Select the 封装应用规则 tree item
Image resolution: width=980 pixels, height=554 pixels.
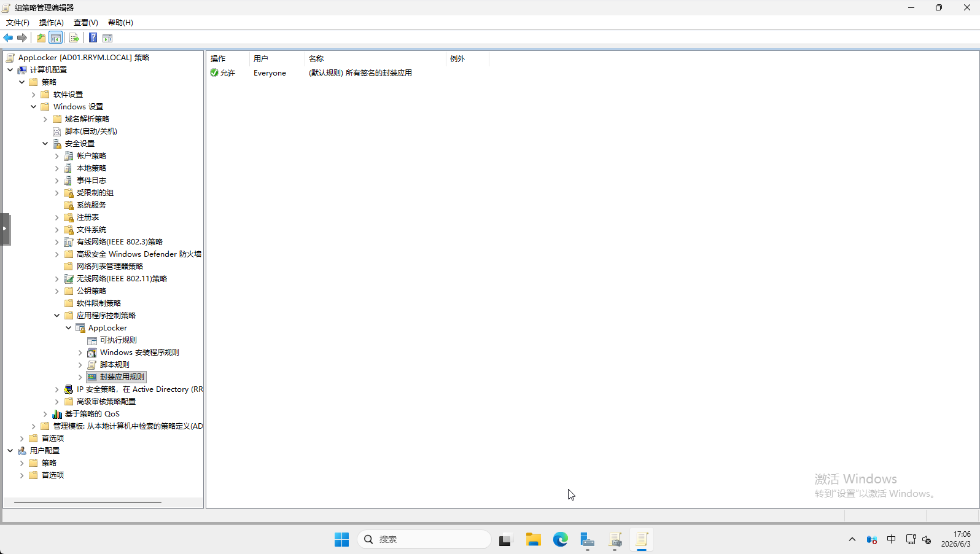tap(116, 377)
